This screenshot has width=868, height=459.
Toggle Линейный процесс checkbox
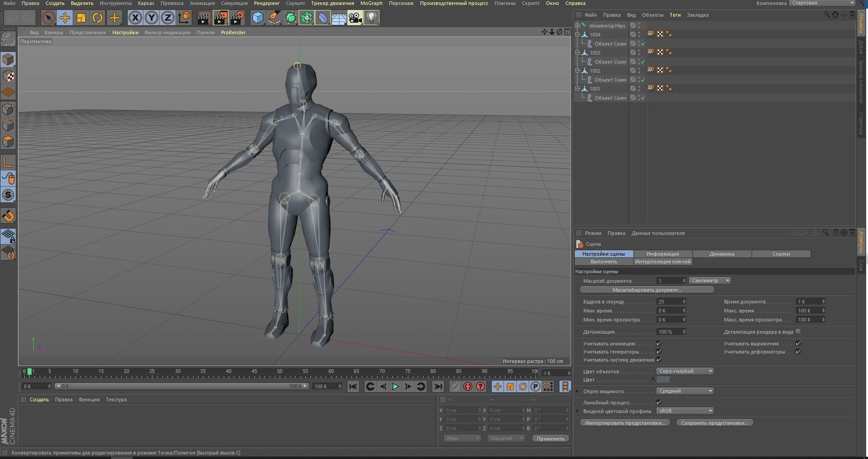click(659, 403)
